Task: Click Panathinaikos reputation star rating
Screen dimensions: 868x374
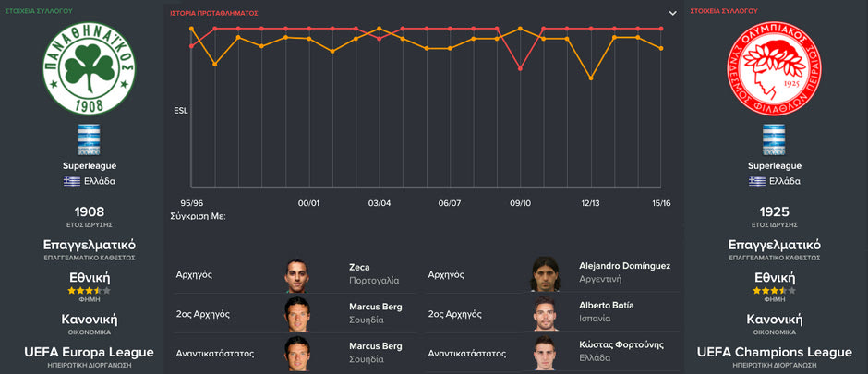Action: 90,290
